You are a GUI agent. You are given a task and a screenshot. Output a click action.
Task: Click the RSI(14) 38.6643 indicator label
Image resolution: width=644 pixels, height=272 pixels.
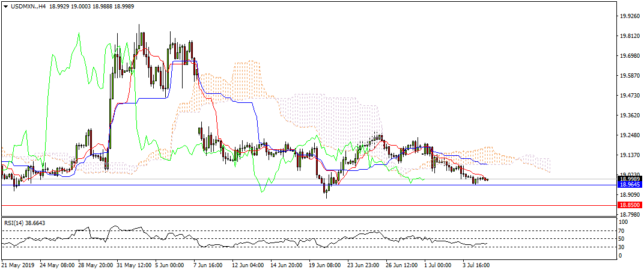tap(25, 223)
